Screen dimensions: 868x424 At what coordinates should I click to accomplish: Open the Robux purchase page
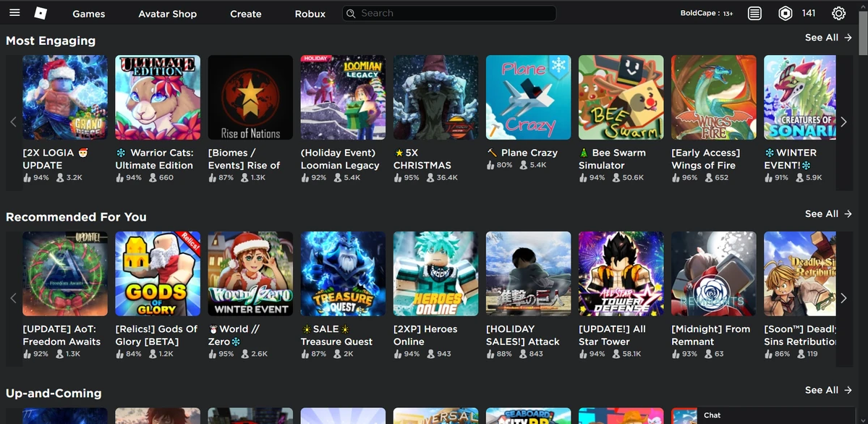310,13
